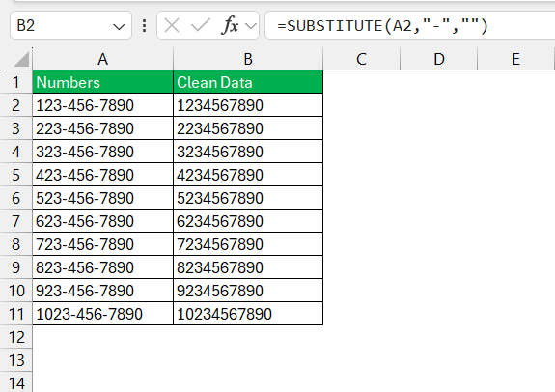Image resolution: width=555 pixels, height=392 pixels.
Task: Select row 13 header
Action: 16,360
